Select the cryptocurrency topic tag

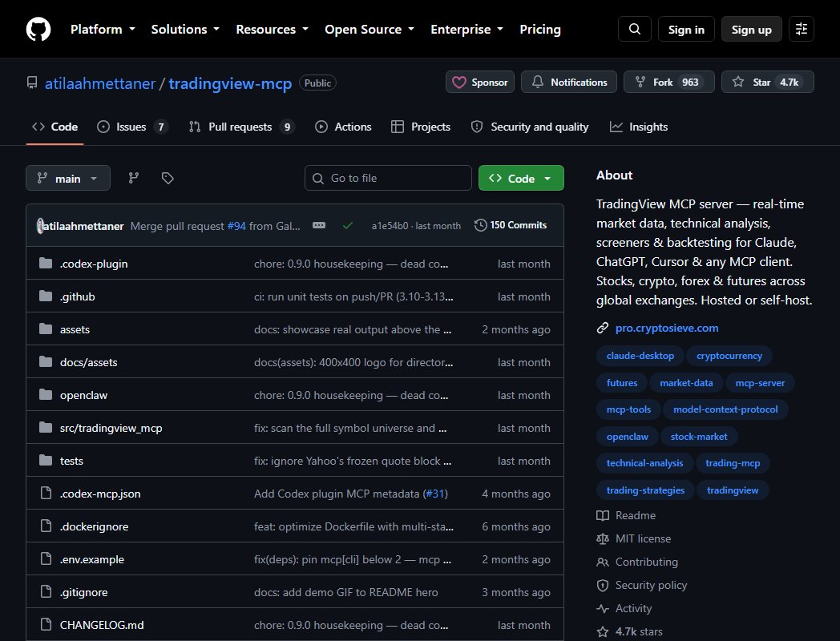[x=729, y=356]
